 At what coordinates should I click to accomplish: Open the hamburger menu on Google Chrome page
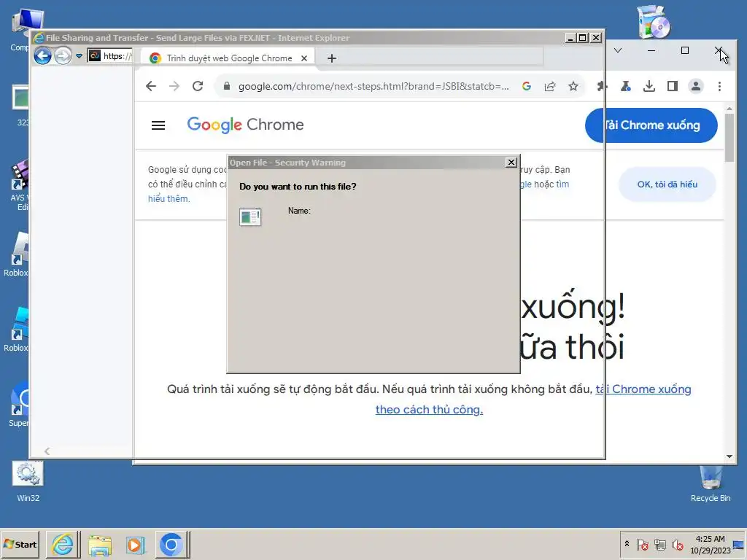tap(158, 125)
